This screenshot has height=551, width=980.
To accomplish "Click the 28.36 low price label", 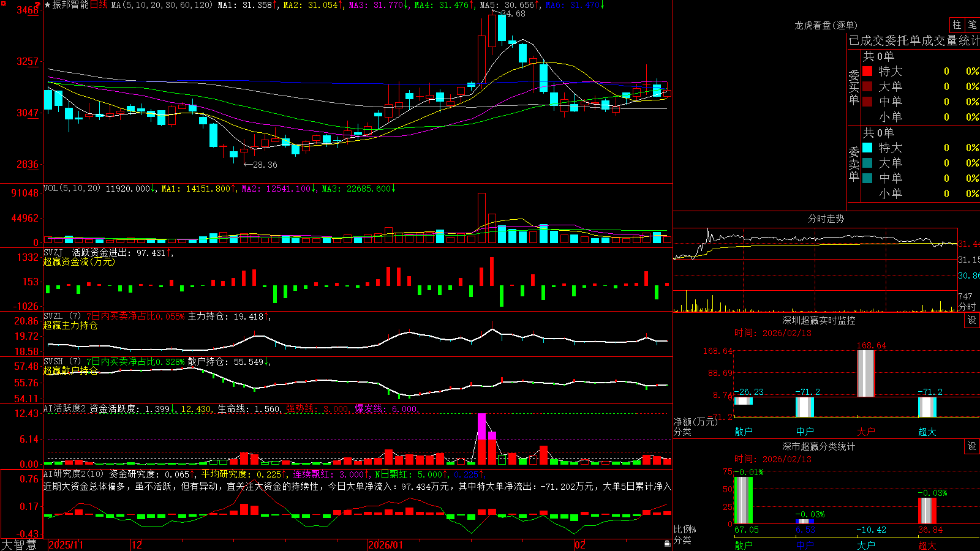I will pyautogui.click(x=265, y=165).
